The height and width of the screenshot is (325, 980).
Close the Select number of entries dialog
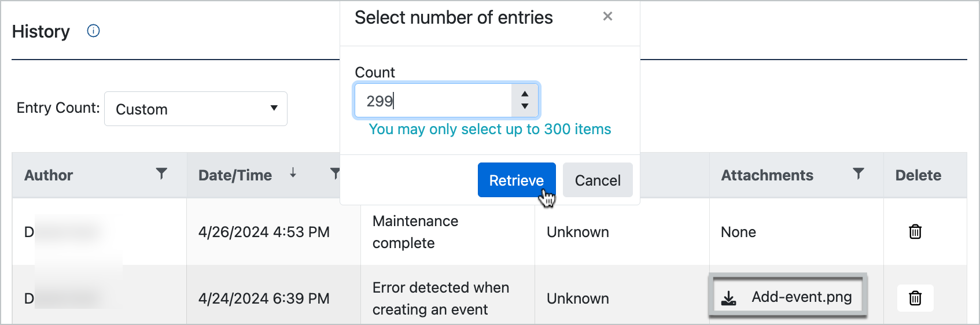click(x=607, y=17)
